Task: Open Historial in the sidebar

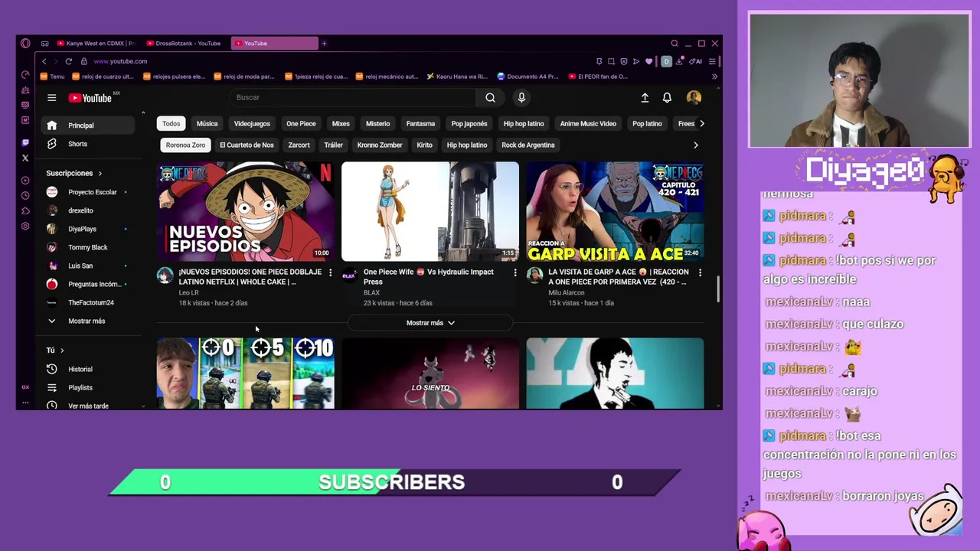Action: (x=90, y=369)
